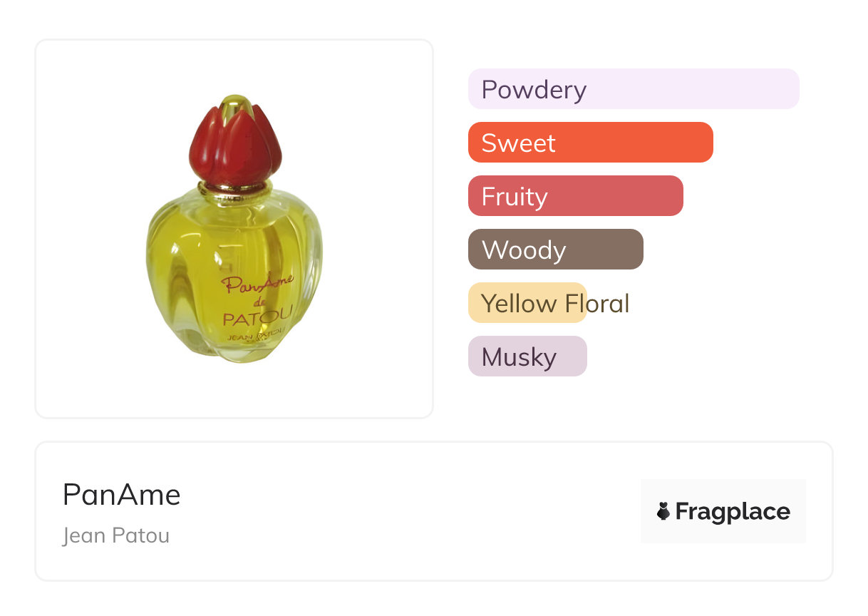
Task: Select the orange Sweet accord bar
Action: pyautogui.click(x=590, y=143)
